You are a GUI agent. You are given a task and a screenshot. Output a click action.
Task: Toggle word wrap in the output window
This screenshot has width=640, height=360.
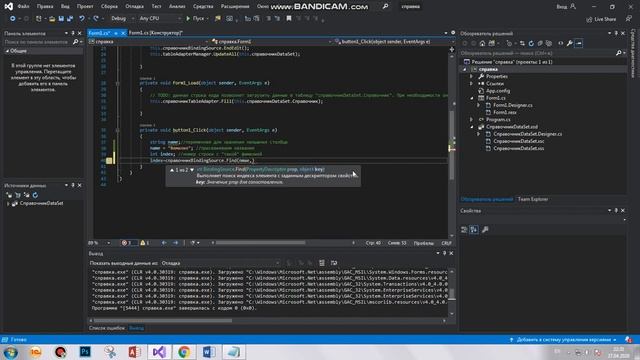tap(334, 263)
